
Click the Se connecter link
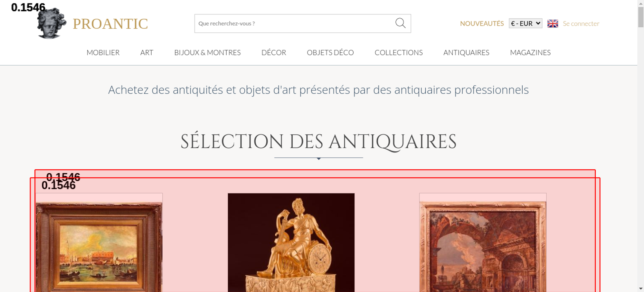coord(581,23)
